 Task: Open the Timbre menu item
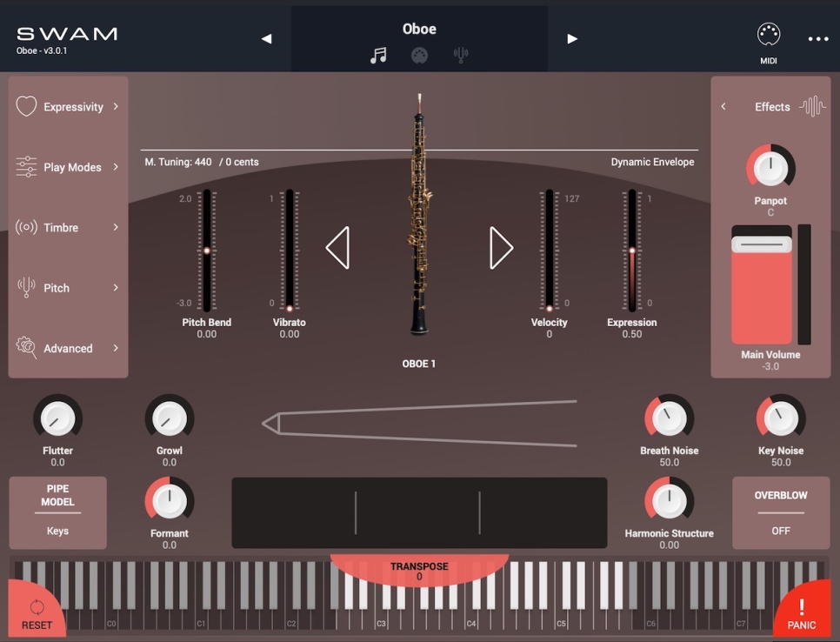(68, 227)
